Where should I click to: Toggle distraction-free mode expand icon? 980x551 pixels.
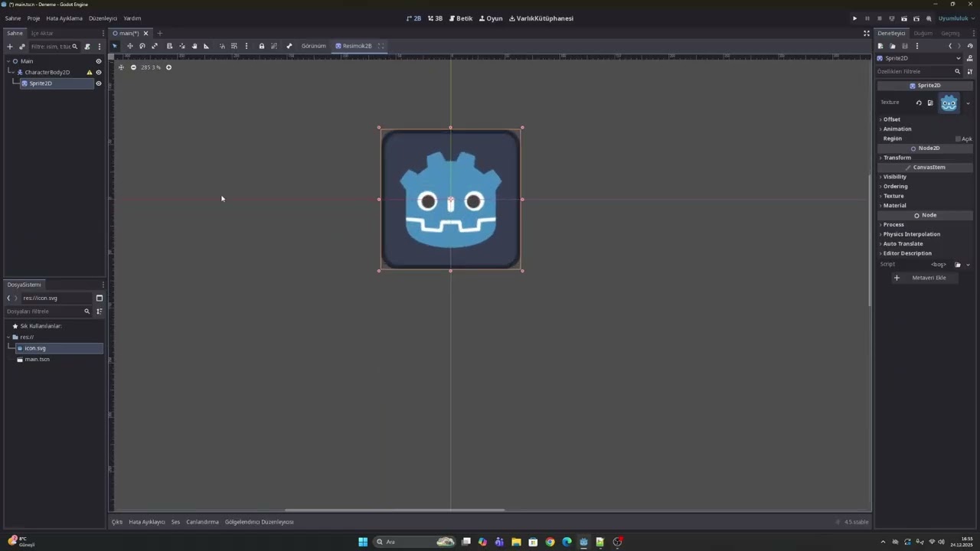click(x=866, y=34)
